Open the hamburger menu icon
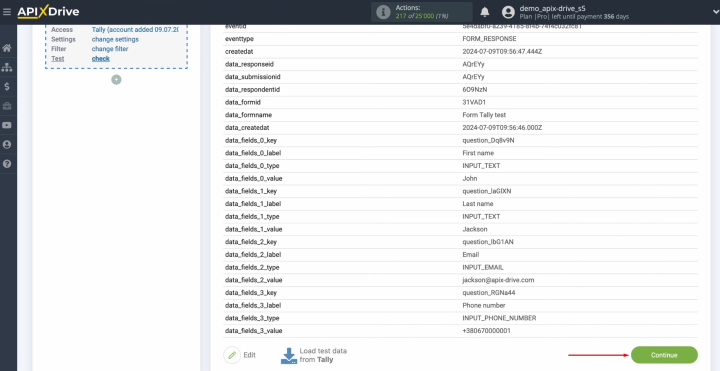720x371 pixels. tap(6, 12)
